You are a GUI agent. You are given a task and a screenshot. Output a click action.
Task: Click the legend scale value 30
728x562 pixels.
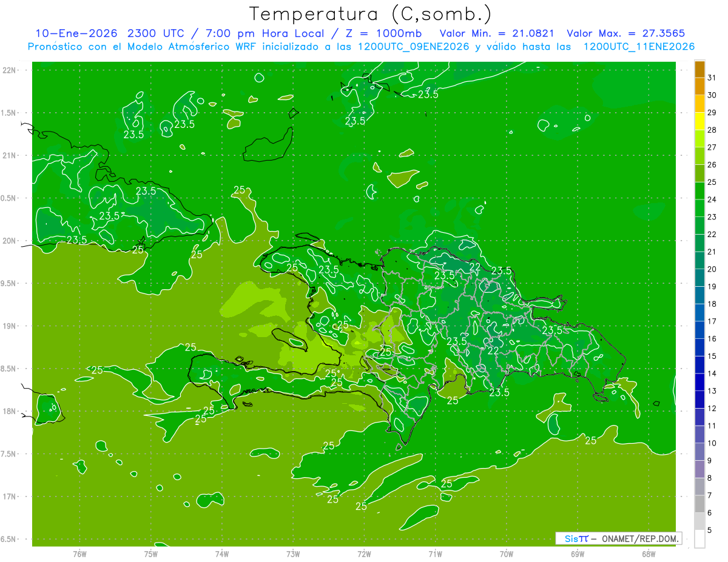[x=712, y=95]
